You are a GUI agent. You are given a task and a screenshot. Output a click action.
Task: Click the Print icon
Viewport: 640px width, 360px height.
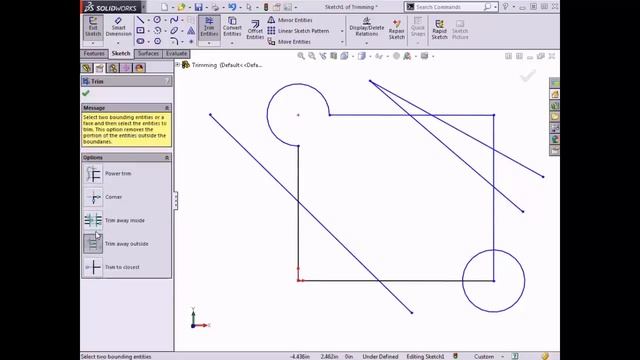tap(215, 7)
